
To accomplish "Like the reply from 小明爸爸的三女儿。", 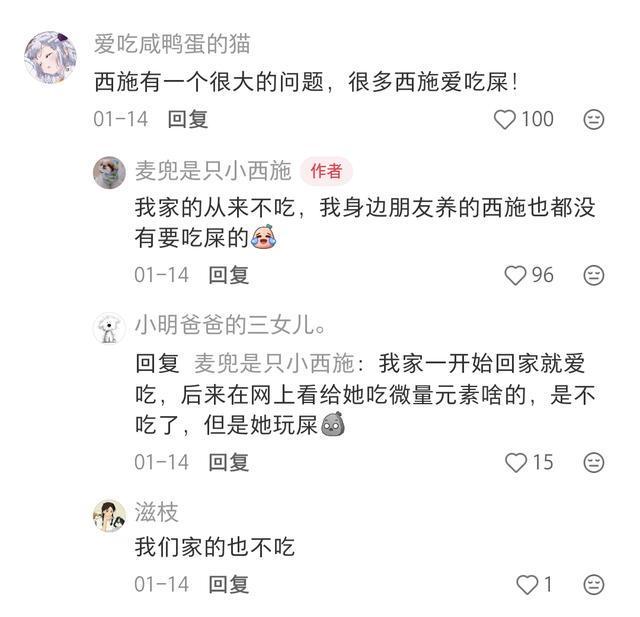I will (x=515, y=462).
